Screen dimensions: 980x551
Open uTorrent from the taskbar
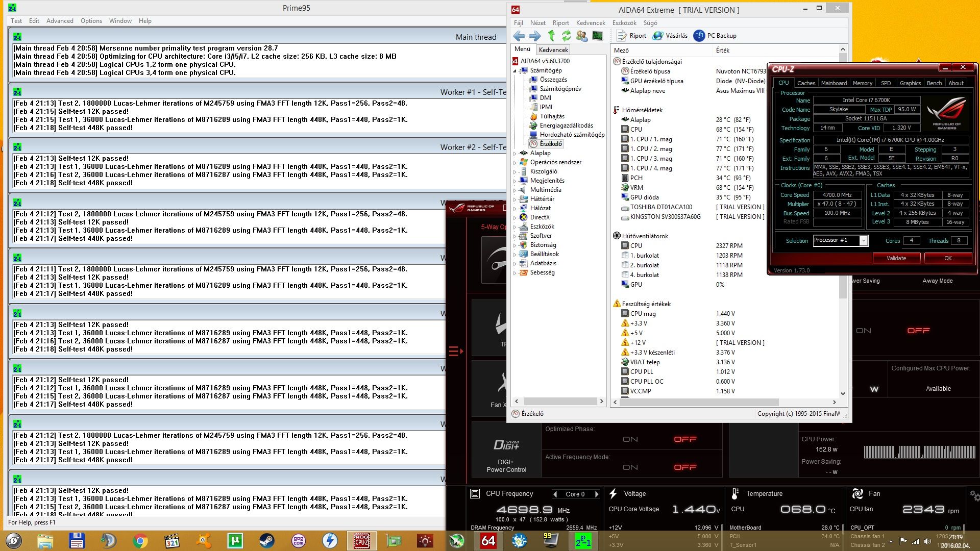235,540
